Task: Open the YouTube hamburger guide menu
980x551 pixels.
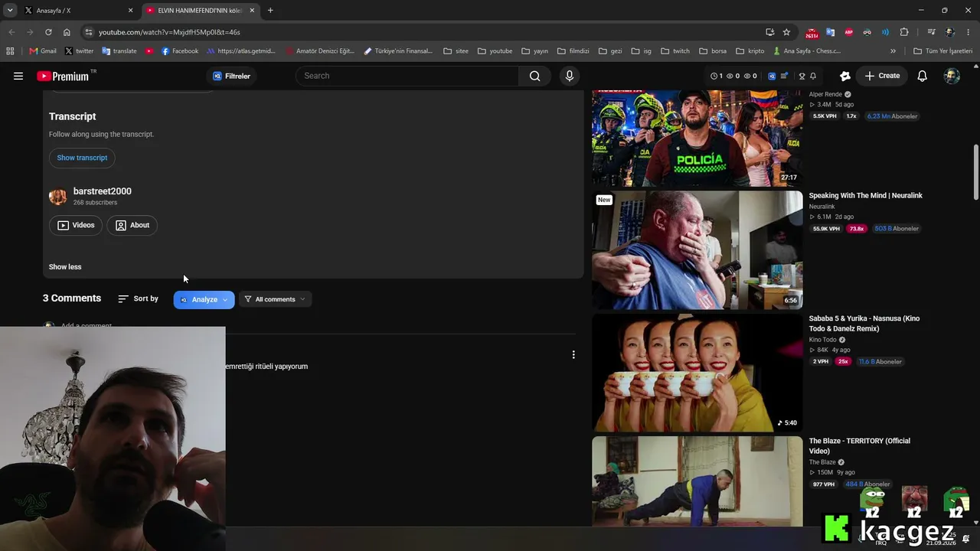Action: (x=18, y=76)
